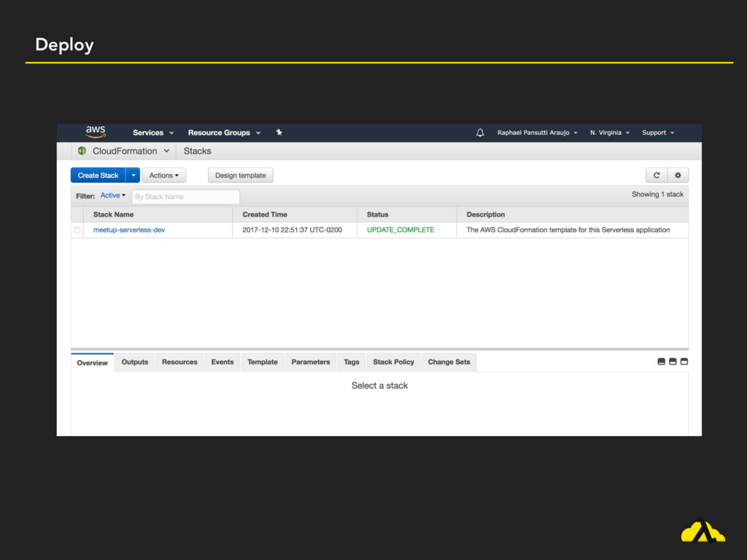Viewport: 747px width, 560px height.
Task: Click the Select a stack message
Action: pyautogui.click(x=379, y=386)
